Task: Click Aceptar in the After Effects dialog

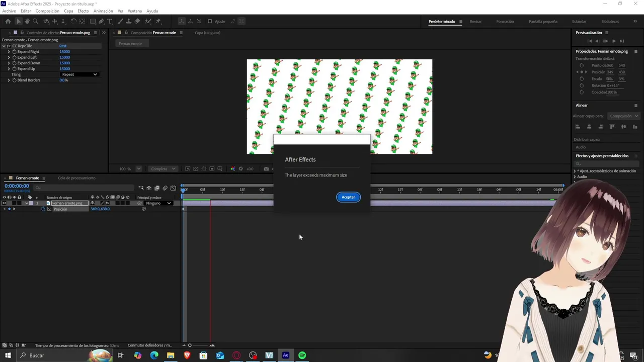Action: coord(348,197)
